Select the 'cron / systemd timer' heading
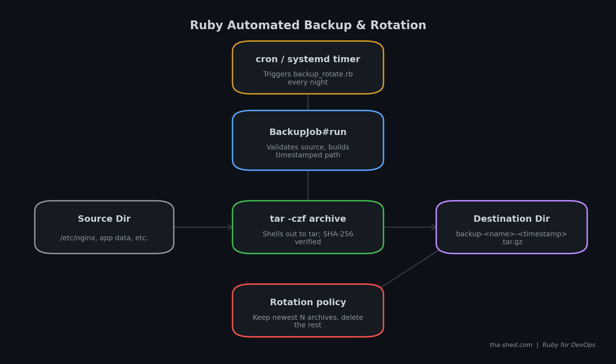This screenshot has height=364, width=616. [308, 59]
